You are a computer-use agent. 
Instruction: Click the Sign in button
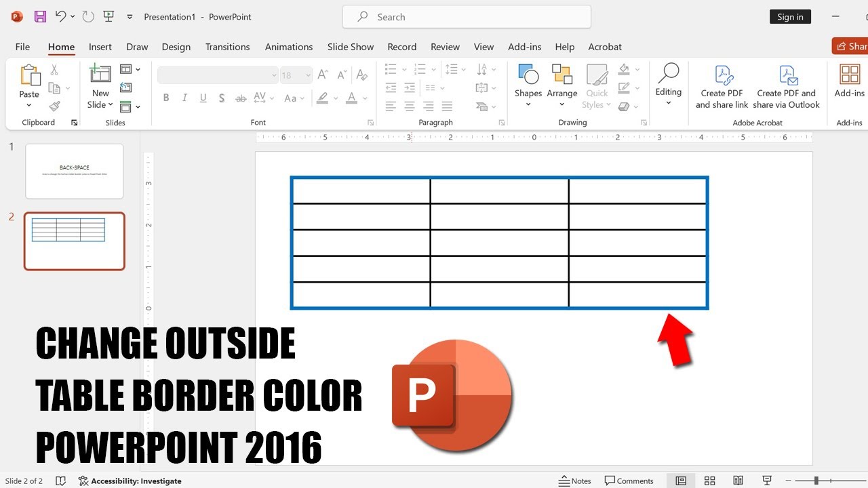click(x=790, y=17)
